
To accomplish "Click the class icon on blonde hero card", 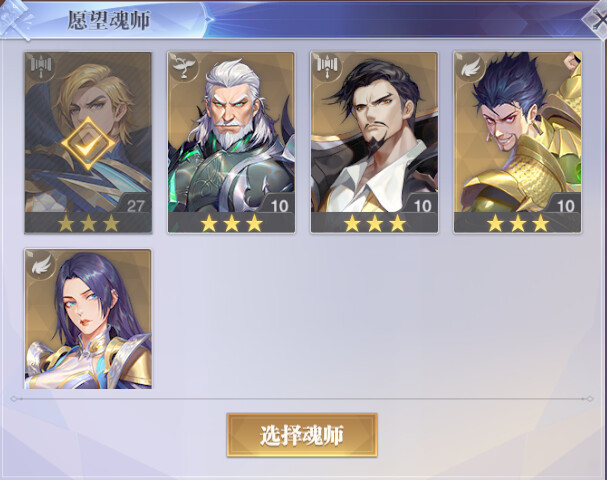I will coord(41,66).
